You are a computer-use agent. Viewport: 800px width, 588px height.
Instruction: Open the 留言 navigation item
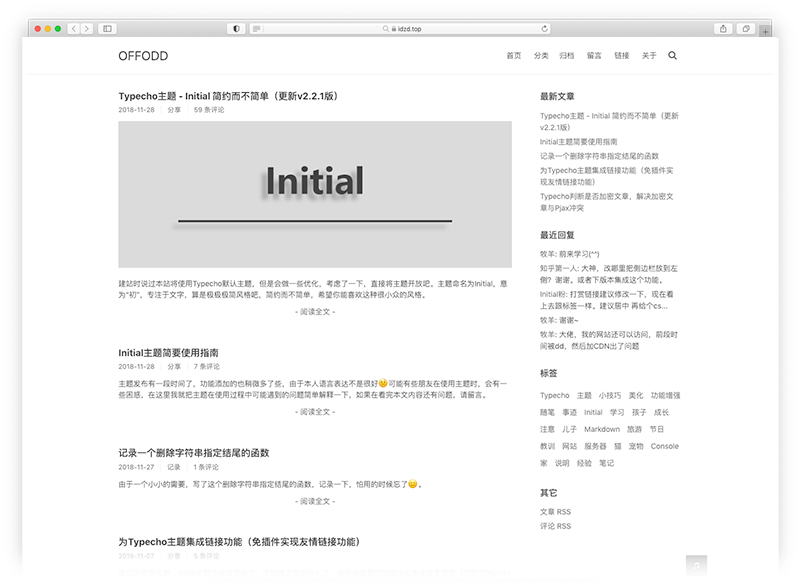(594, 56)
